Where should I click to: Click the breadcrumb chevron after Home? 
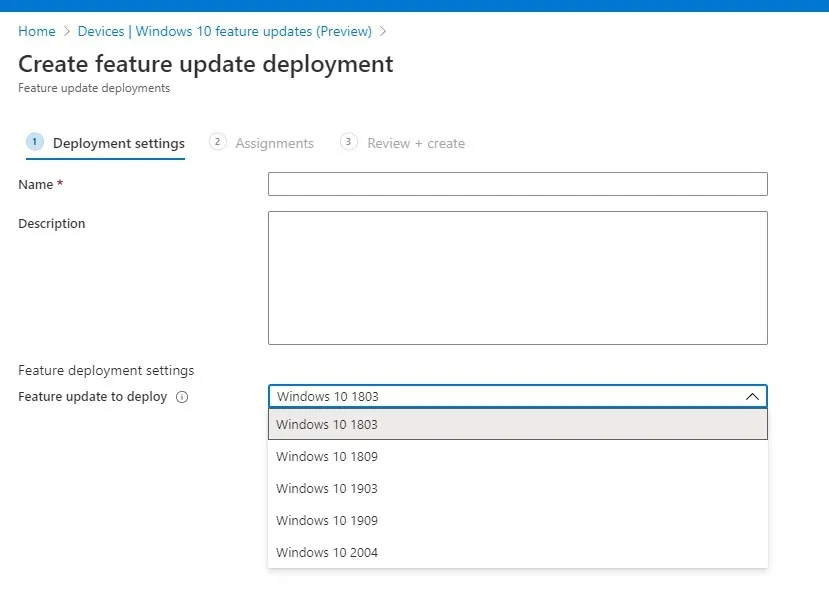[x=67, y=31]
